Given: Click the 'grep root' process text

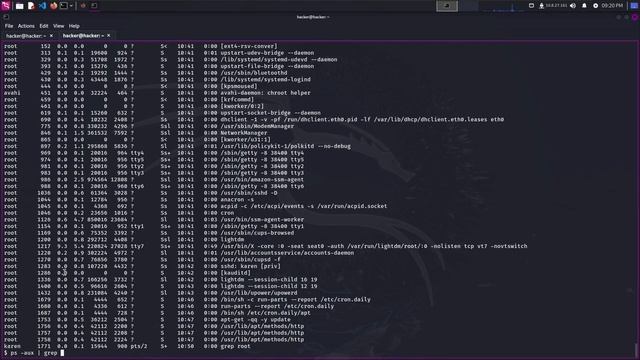Looking at the screenshot, I should click(x=236, y=346).
